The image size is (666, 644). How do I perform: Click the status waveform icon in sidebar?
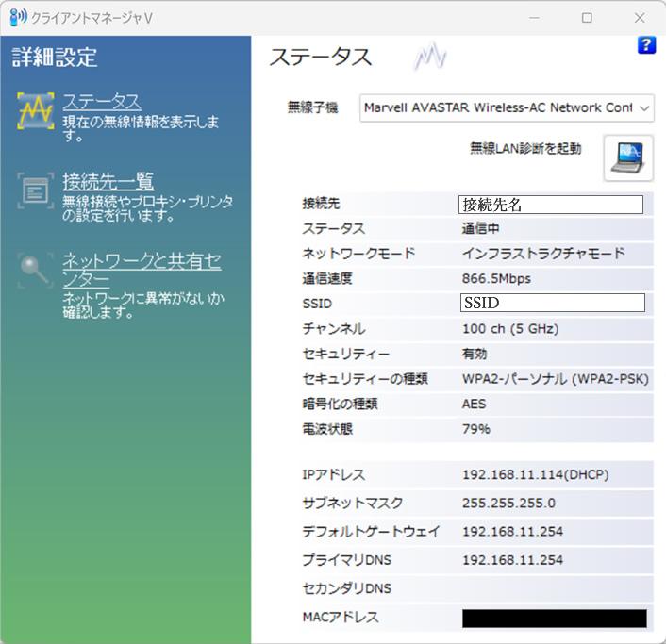pos(36,111)
